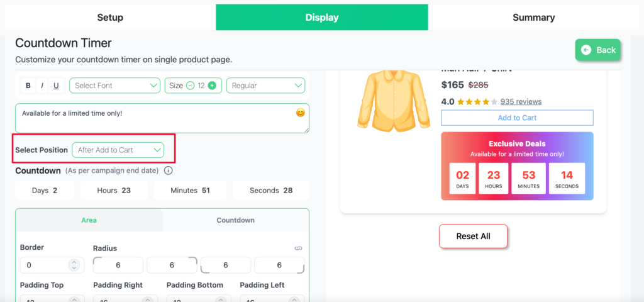This screenshot has width=644, height=302.
Task: Click the yellow shirt product image
Action: 394,100
